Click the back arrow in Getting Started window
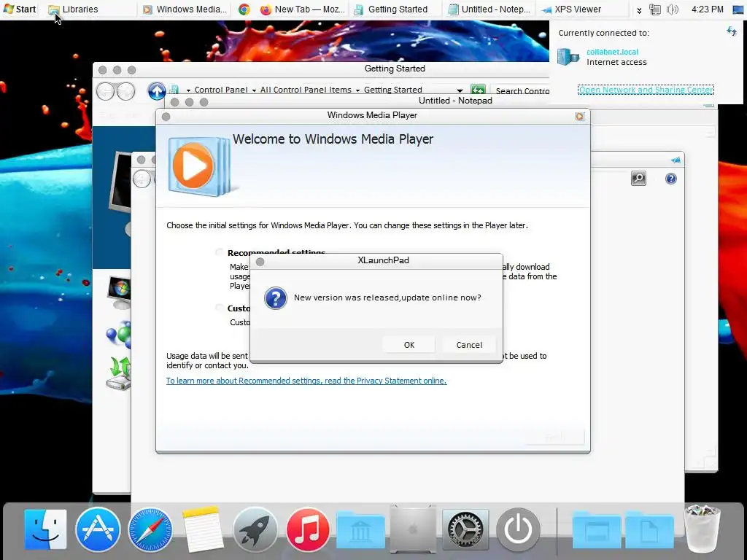 105,91
